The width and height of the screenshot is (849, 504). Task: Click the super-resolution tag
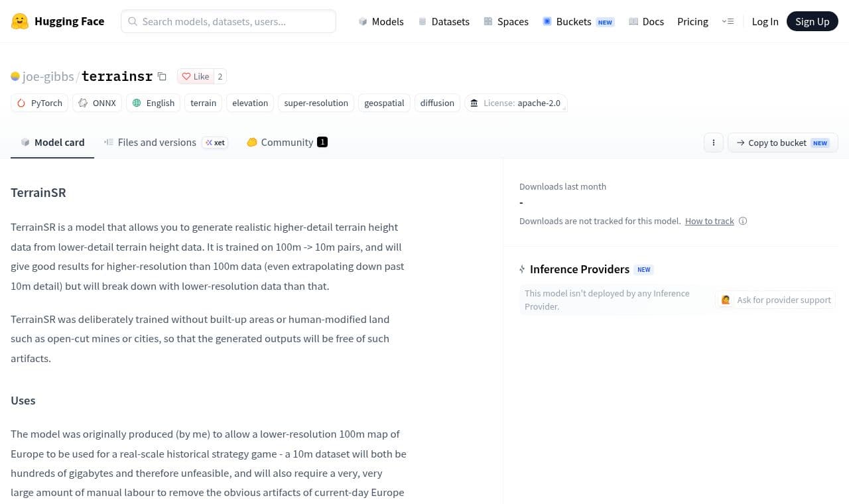tap(316, 103)
